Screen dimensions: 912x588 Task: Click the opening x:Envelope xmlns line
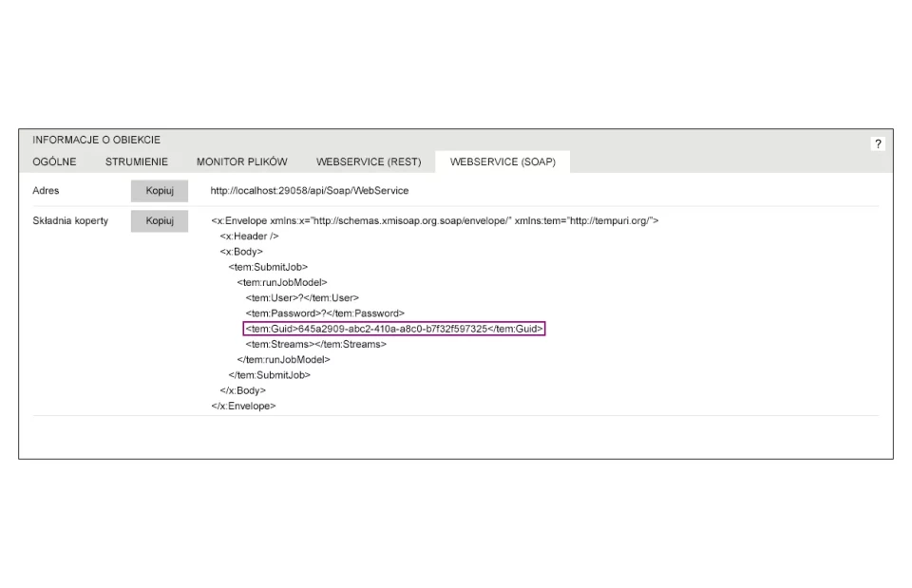[x=434, y=221]
